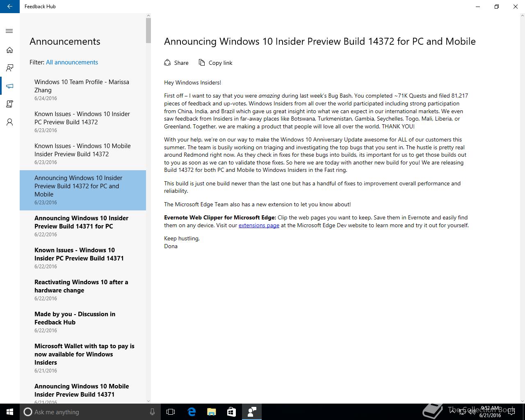The width and height of the screenshot is (525, 420).
Task: Select the Announcements megaphone icon
Action: coord(10,86)
